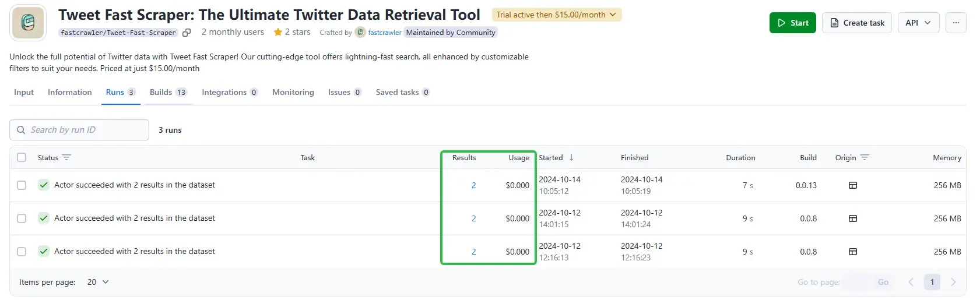Click the Results column header
The width and height of the screenshot is (980, 300).
click(464, 157)
